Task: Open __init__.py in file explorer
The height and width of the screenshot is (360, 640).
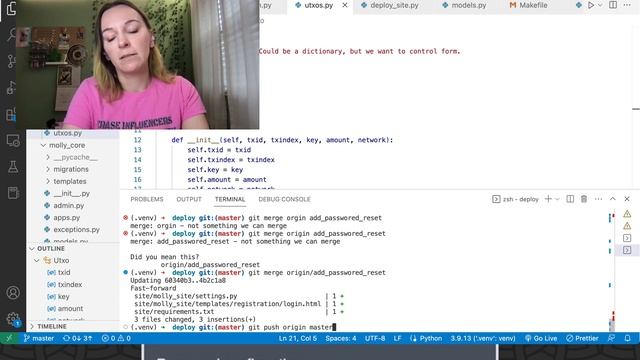Action: pyautogui.click(x=73, y=193)
